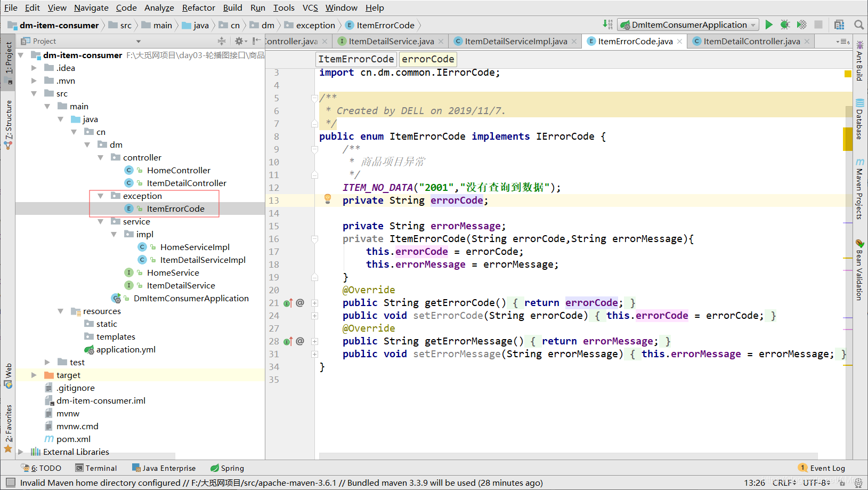The width and height of the screenshot is (868, 490).
Task: Open the Terminal tool window
Action: click(96, 468)
